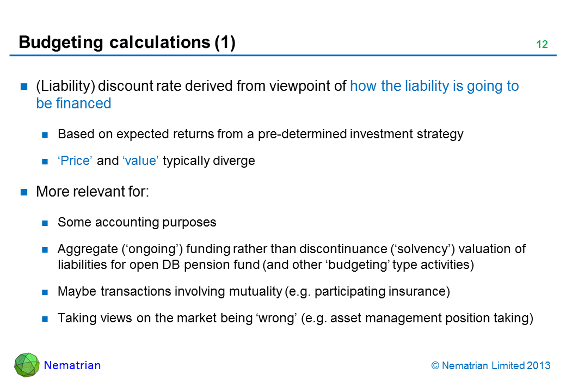This screenshot has width=566, height=392.
Task: Click the bullet beside 'Maybe transactions involving mutuality'
Action: click(x=46, y=292)
